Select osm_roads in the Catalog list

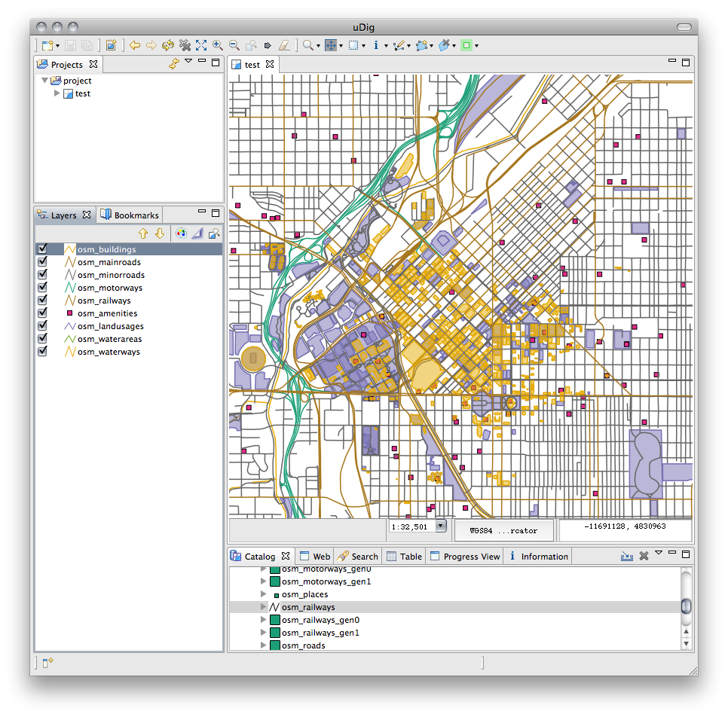(303, 645)
